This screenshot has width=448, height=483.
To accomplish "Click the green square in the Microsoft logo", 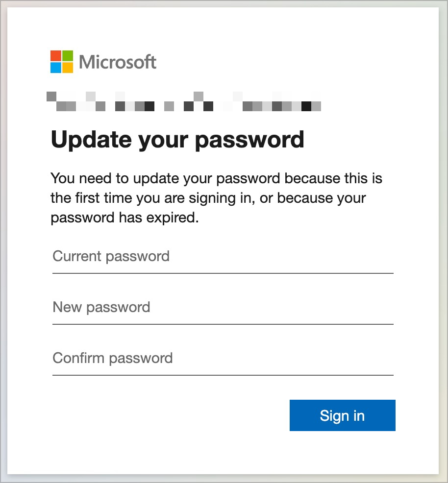I will click(x=68, y=55).
